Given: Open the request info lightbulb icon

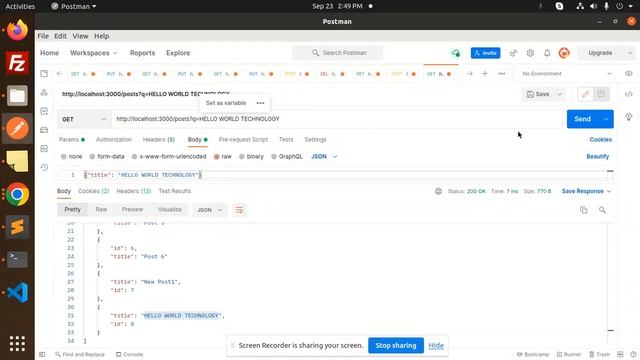Looking at the screenshot, I should click(x=629, y=117).
